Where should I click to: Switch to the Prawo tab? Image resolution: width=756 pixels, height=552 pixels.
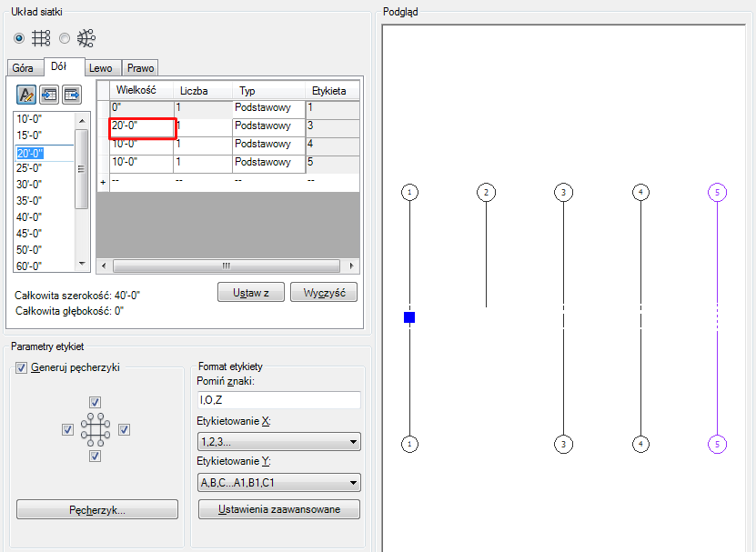(140, 68)
